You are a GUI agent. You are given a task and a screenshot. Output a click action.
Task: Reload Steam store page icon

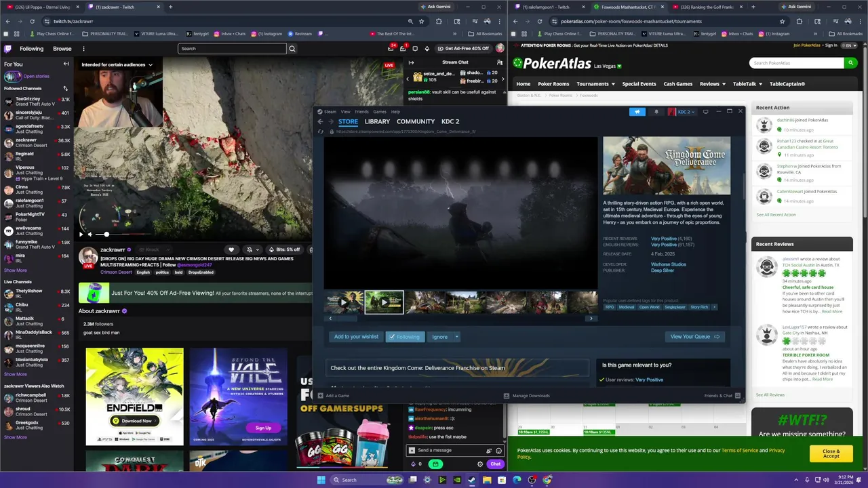tap(321, 131)
